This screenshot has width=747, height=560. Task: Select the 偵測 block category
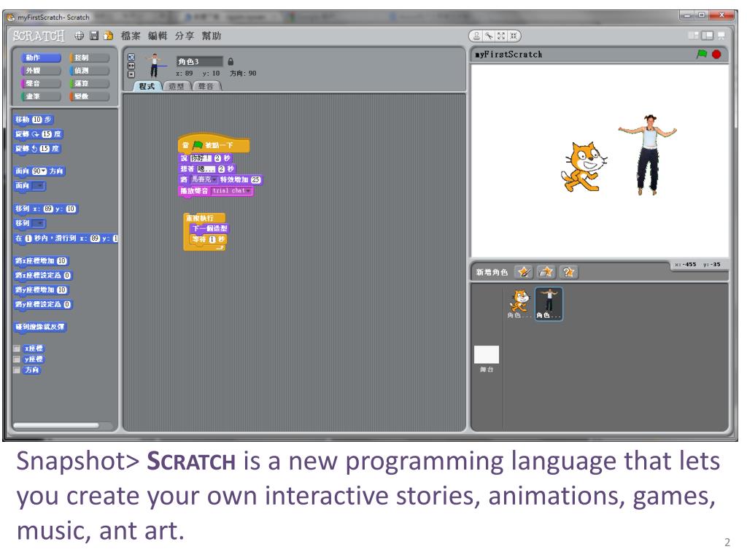pyautogui.click(x=90, y=71)
